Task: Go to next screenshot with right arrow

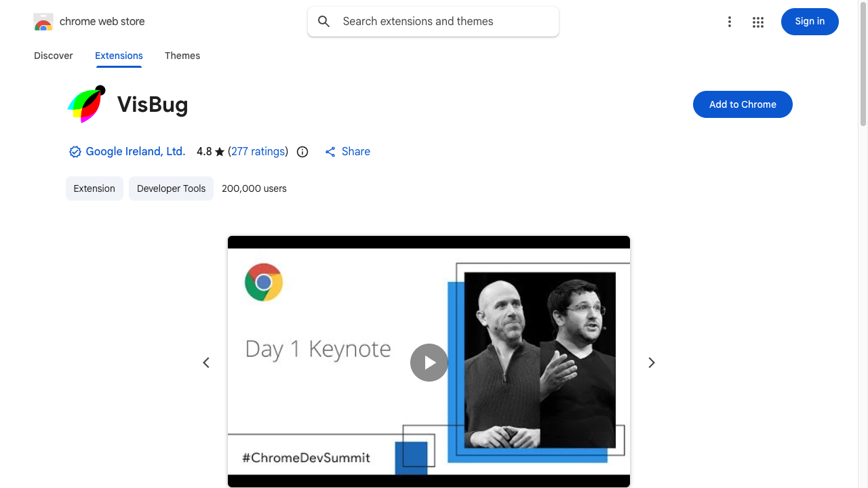Action: (x=652, y=363)
